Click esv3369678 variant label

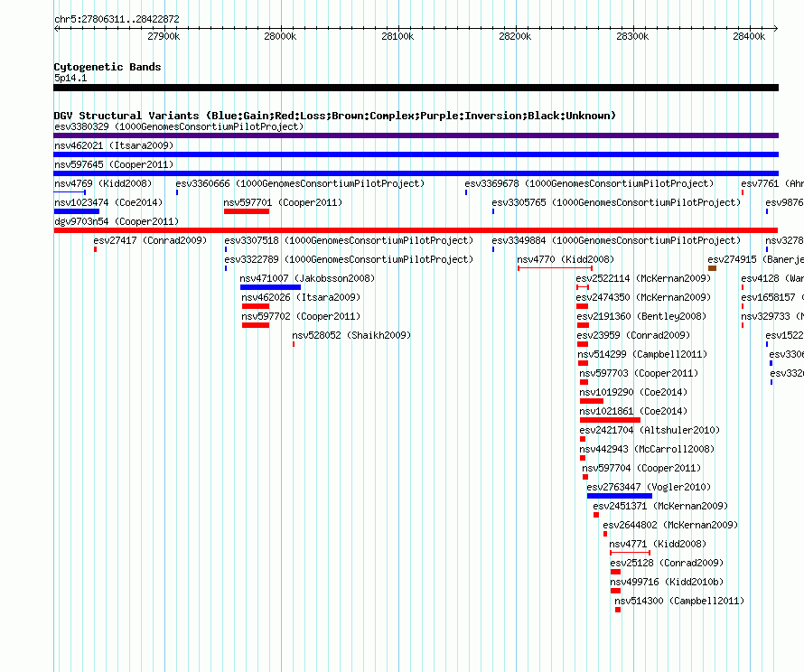pyautogui.click(x=589, y=183)
